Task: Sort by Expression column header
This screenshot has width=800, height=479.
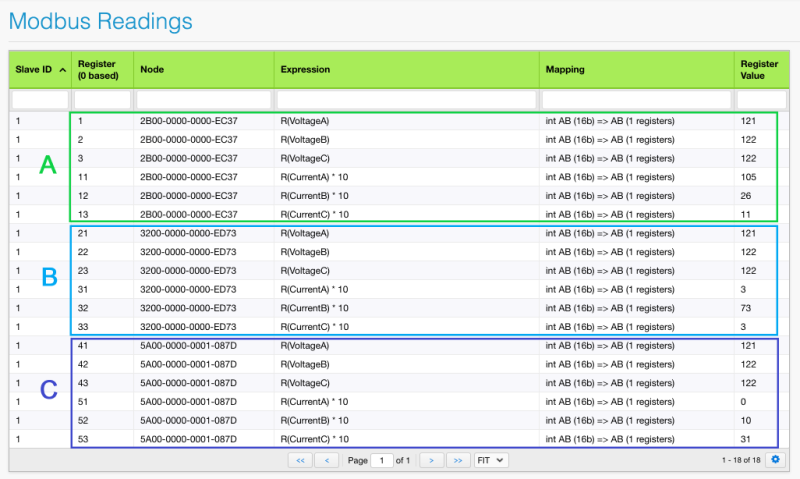Action: (x=305, y=70)
